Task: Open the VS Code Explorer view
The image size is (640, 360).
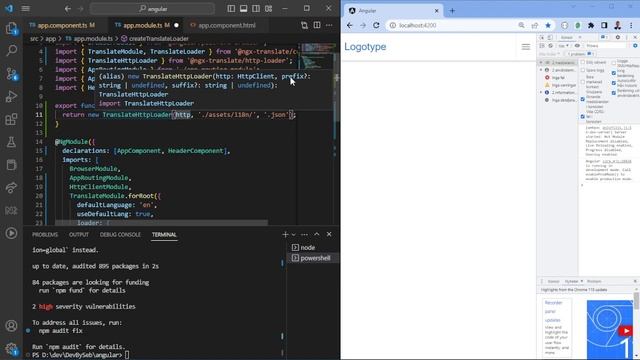Action: coord(11,28)
